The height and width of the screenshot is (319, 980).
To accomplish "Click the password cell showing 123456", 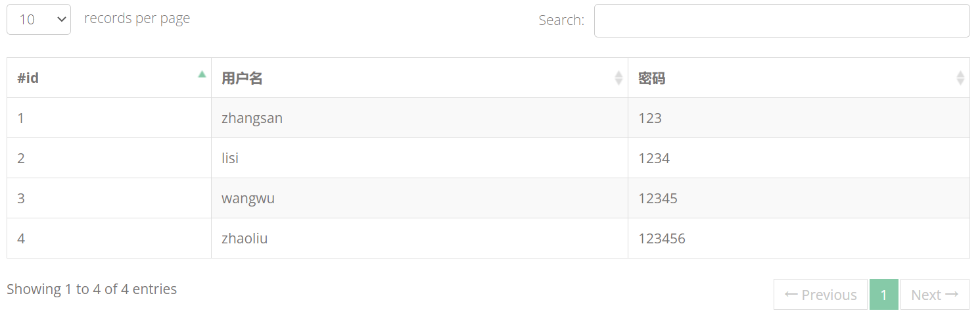I will [799, 239].
